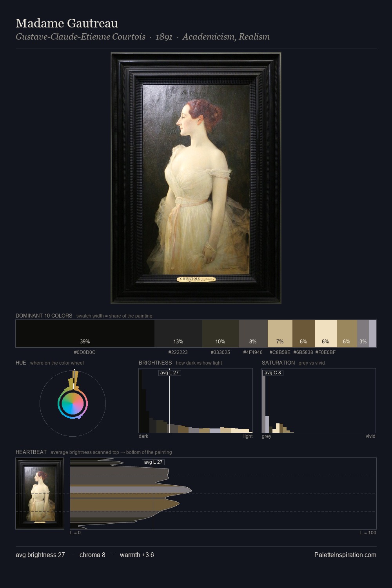
Task: Click the hue color wheel
Action: (x=73, y=403)
